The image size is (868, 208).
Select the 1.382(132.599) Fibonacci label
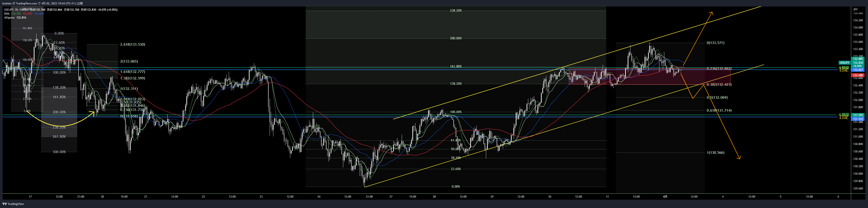click(133, 78)
